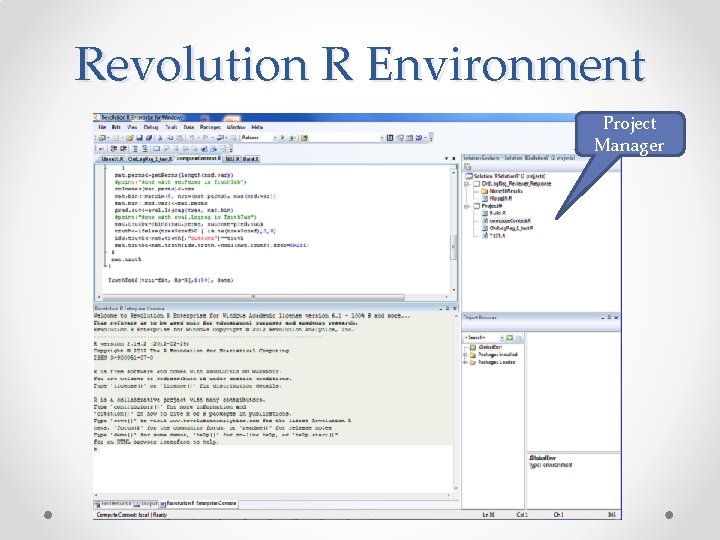Select the Solution root node in Solution Explorer

click(x=506, y=176)
